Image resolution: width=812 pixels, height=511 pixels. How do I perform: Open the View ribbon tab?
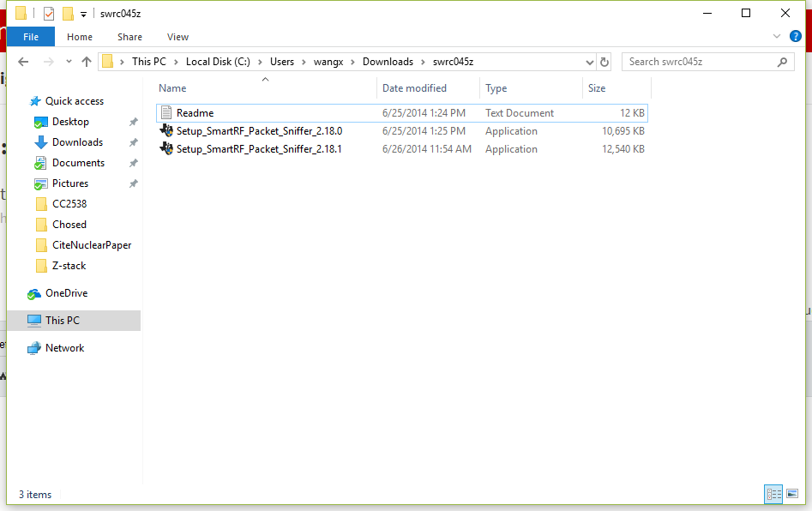click(177, 37)
